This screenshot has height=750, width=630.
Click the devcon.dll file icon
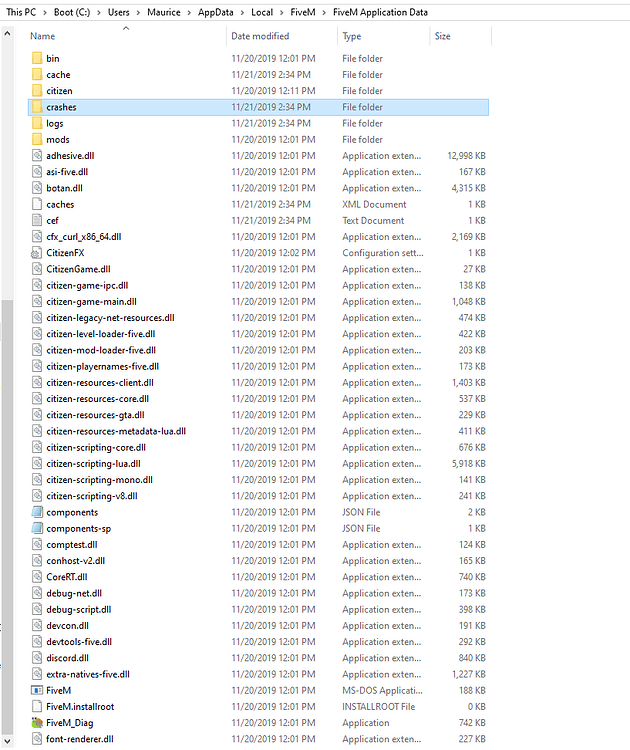point(37,626)
